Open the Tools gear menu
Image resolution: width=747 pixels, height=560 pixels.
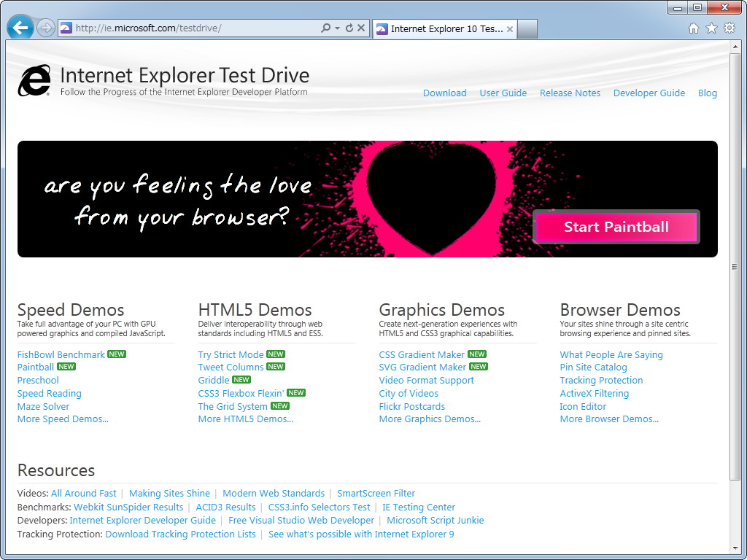point(728,26)
